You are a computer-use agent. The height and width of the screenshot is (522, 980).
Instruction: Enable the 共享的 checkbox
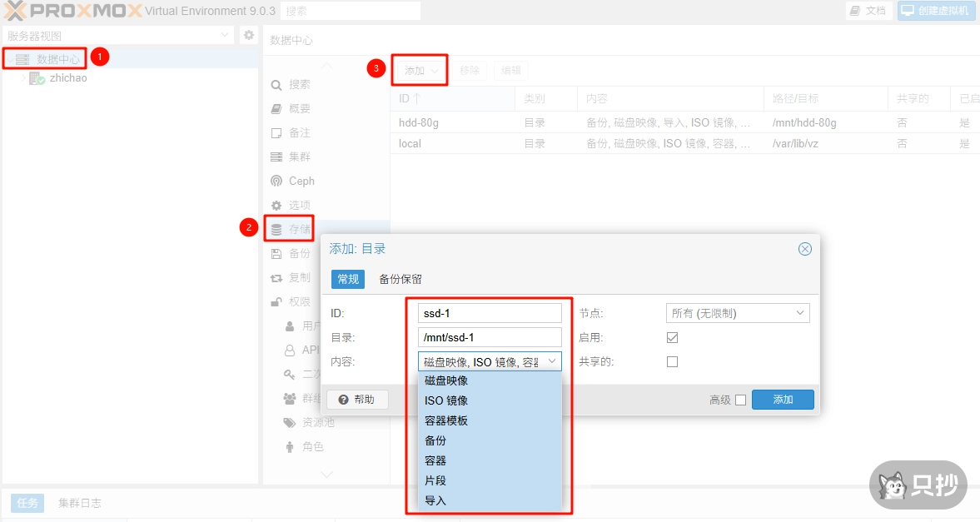pyautogui.click(x=673, y=362)
